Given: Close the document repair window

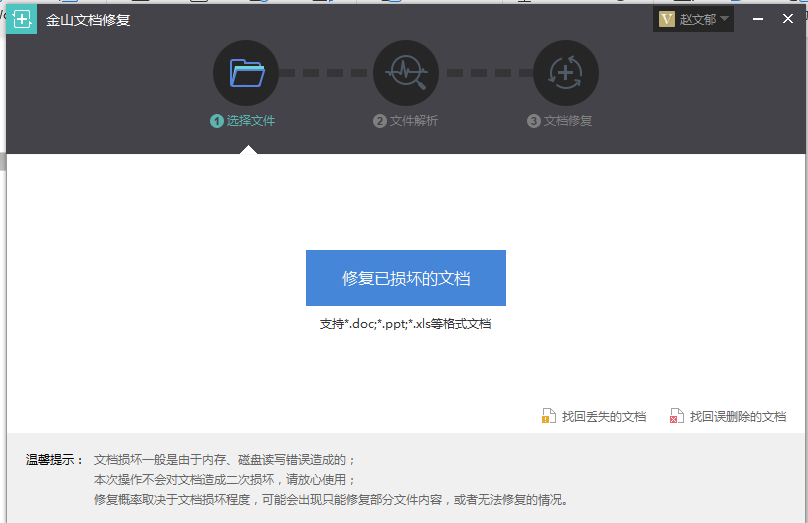Looking at the screenshot, I should click(788, 19).
